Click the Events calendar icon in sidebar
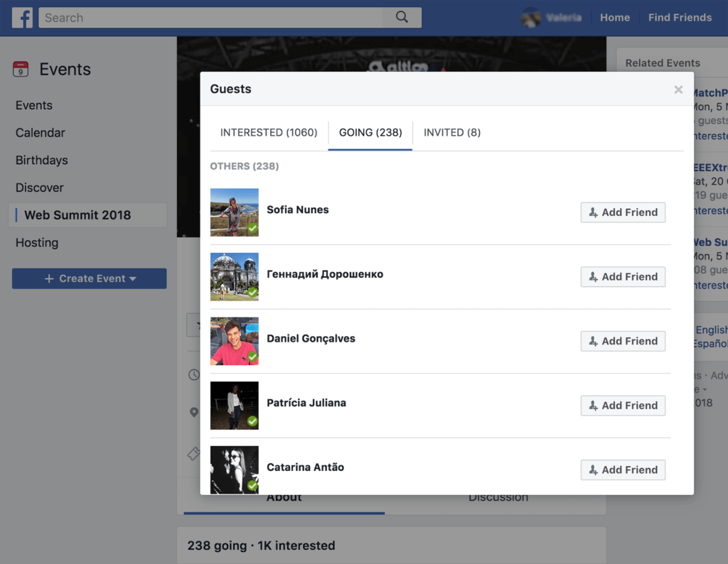 tap(21, 69)
